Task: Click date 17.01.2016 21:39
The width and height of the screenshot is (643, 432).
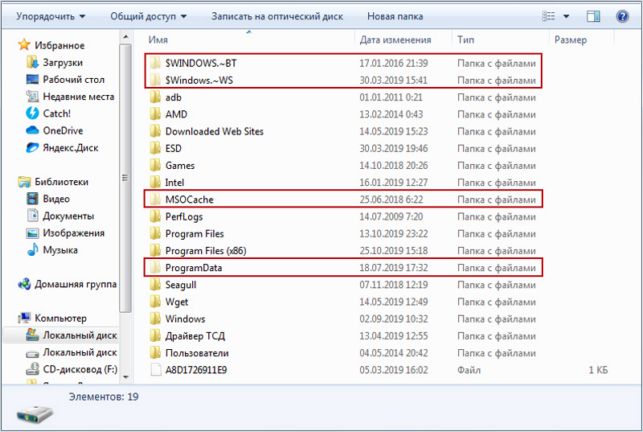Action: (x=394, y=63)
